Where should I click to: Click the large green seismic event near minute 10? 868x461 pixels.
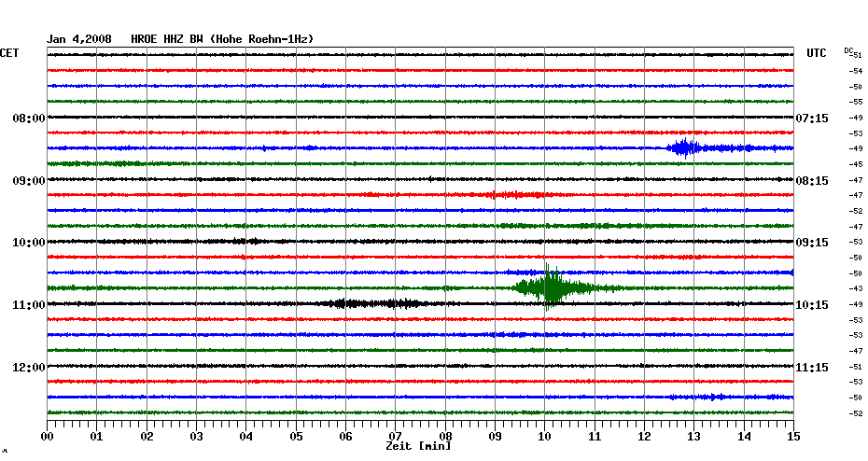pos(553,287)
